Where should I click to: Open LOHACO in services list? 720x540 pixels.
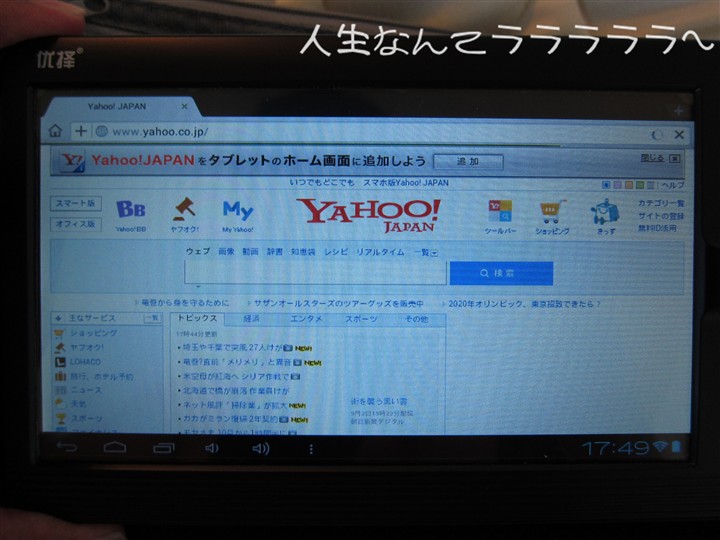(85, 362)
